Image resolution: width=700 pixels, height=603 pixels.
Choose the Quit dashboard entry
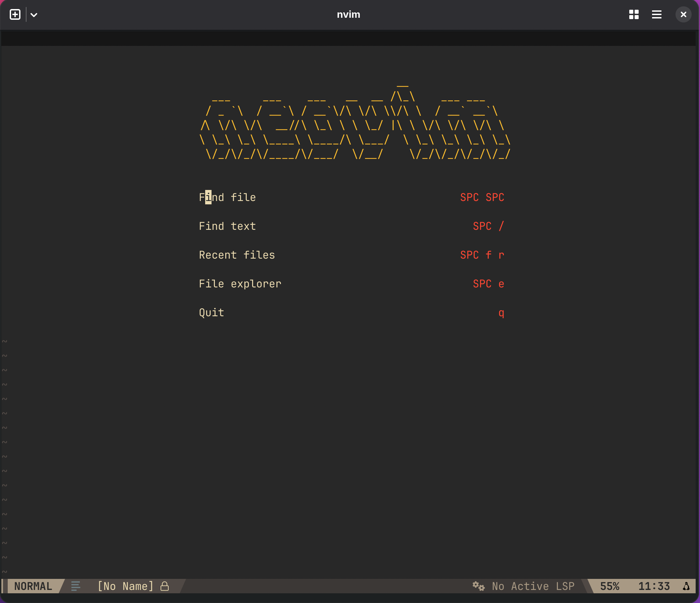point(211,313)
